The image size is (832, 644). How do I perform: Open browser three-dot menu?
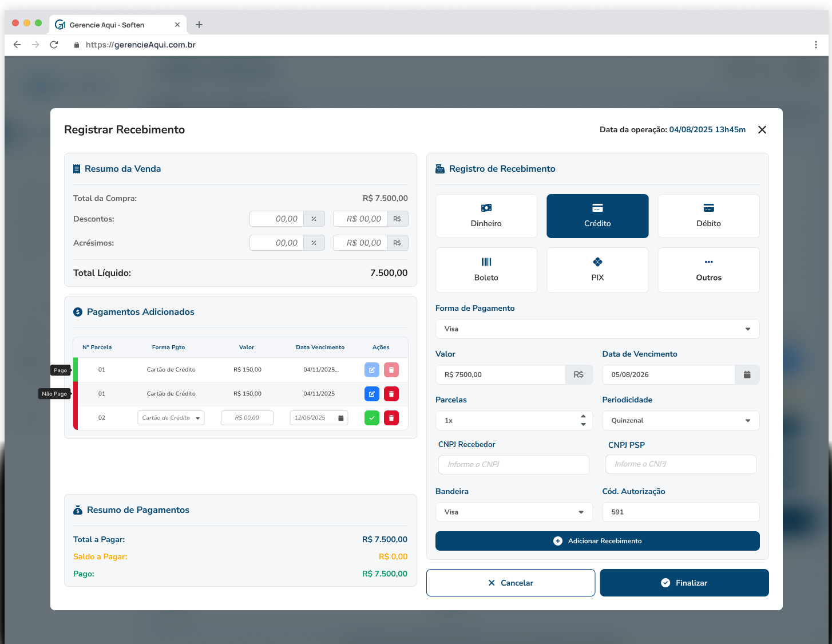tap(815, 45)
